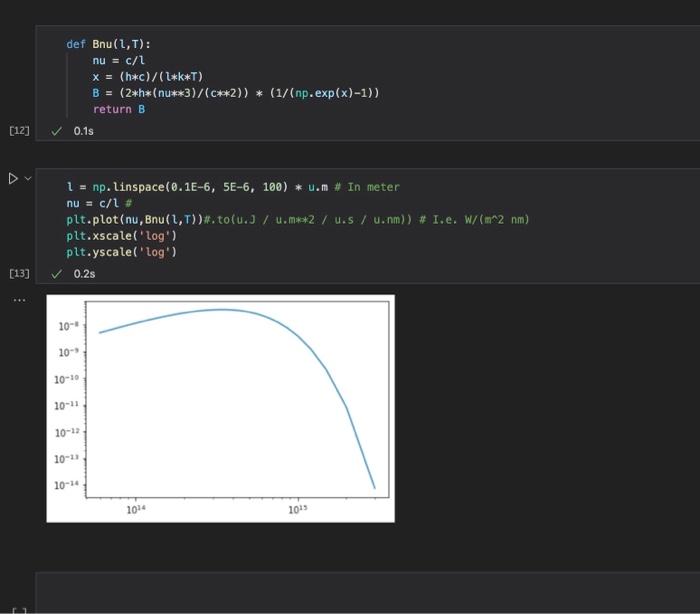Click the 10^15 x-axis tick label
Image resolution: width=700 pixels, height=614 pixels.
[298, 509]
